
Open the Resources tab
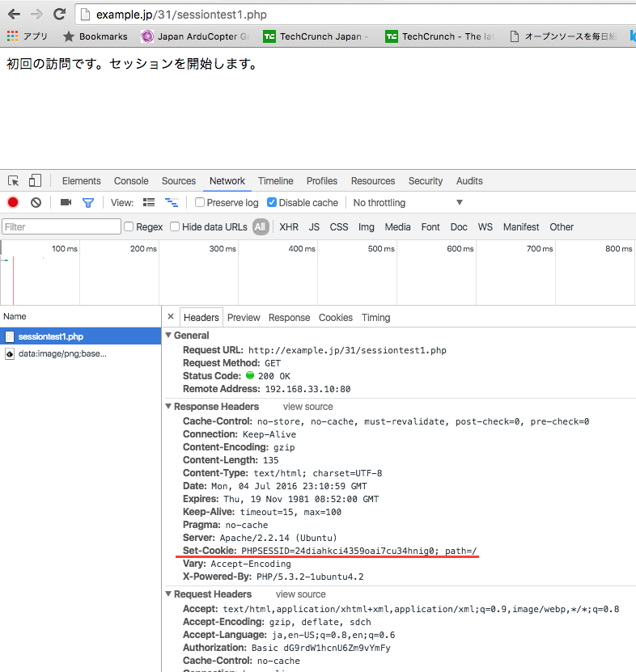click(x=373, y=181)
